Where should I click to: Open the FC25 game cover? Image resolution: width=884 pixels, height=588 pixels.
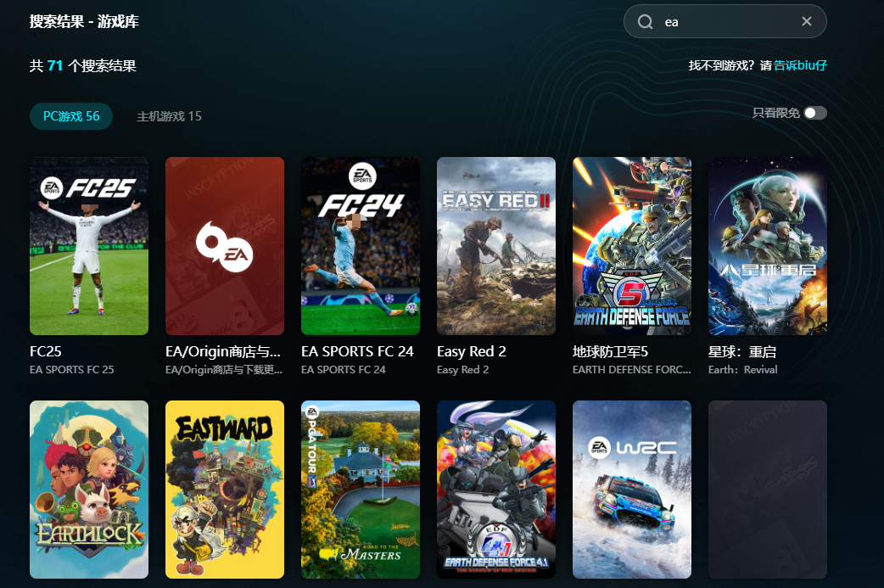pyautogui.click(x=89, y=246)
